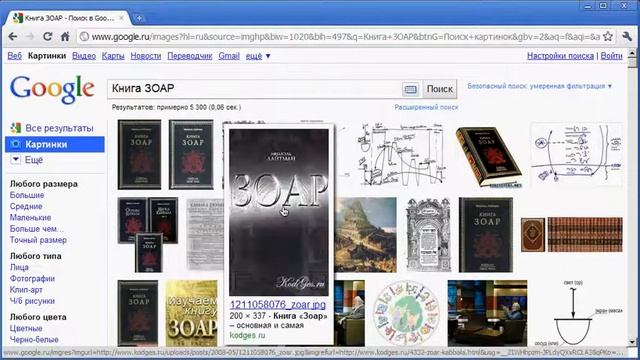Image resolution: width=640 pixels, height=360 pixels.
Task: Open the Gmail link in top navigation
Action: pyautogui.click(x=229, y=56)
